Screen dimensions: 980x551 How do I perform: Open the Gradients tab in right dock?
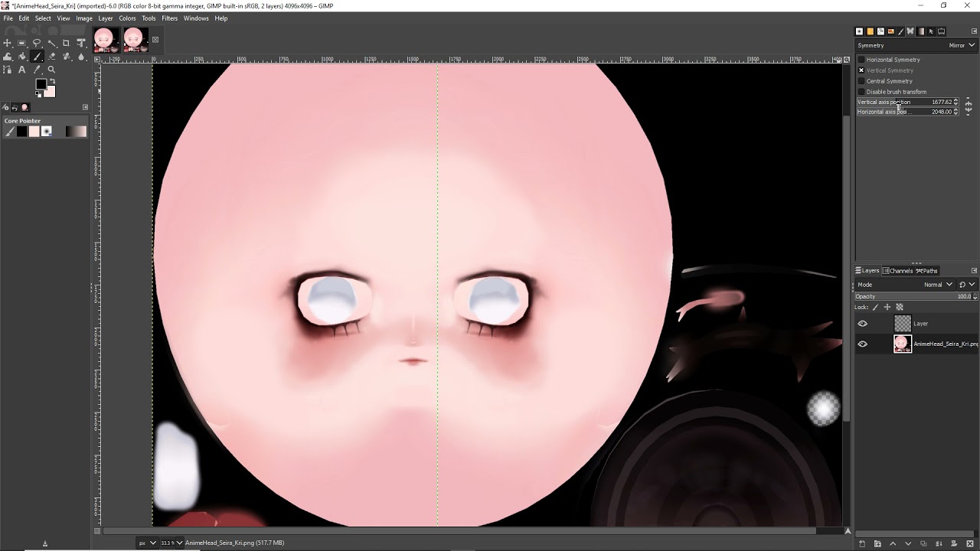click(920, 31)
